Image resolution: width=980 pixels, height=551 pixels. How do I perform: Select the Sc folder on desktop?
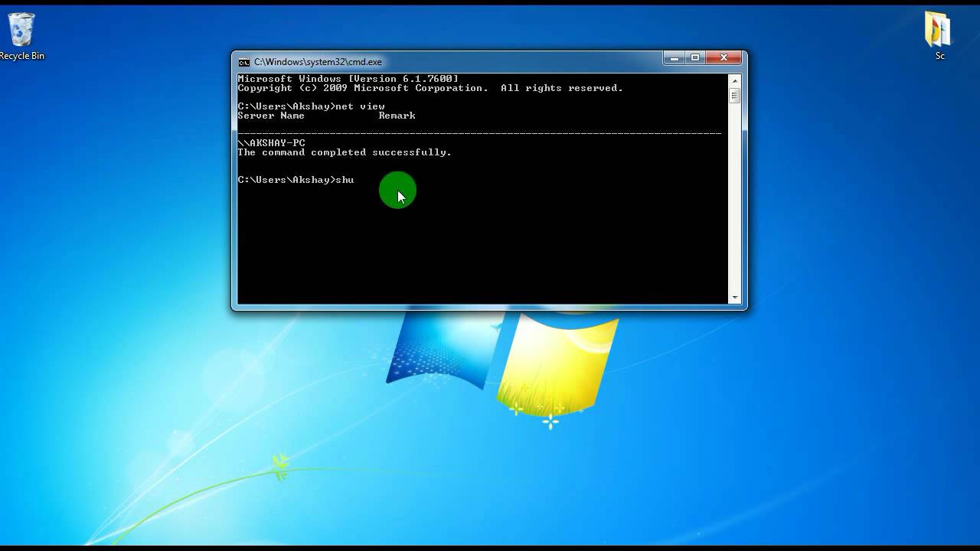pos(939,36)
